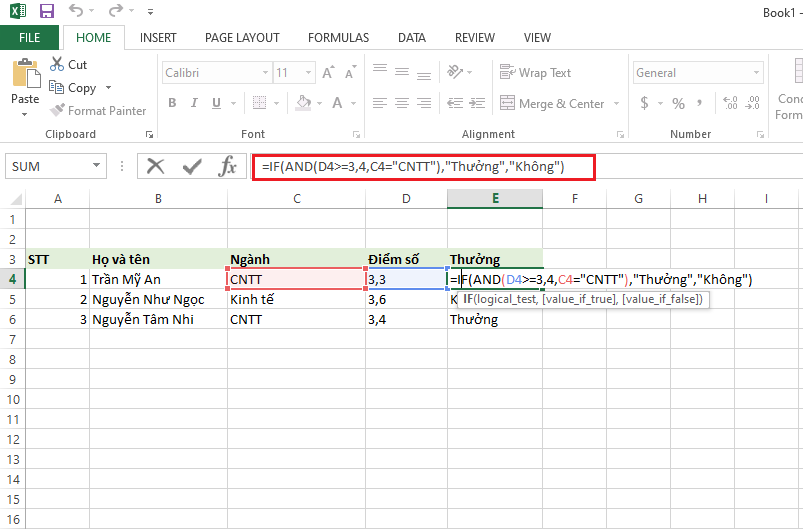Open the font size 11 dropdown
This screenshot has width=803, height=529.
[308, 73]
